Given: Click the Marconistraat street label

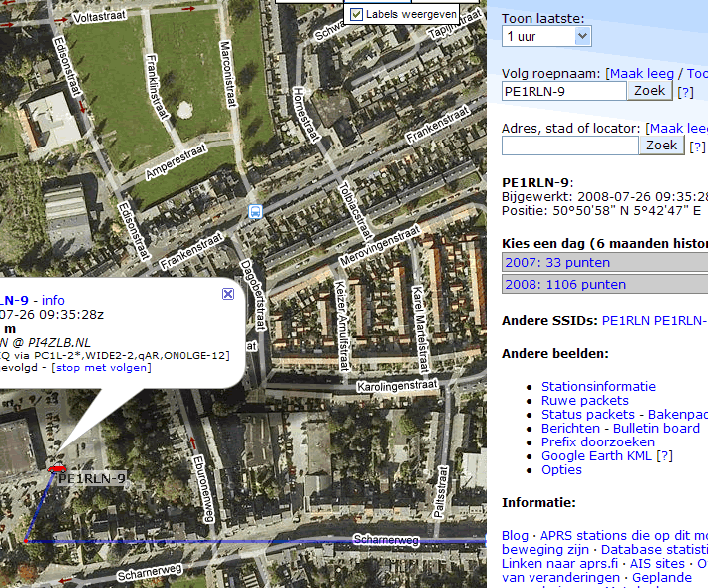Looking at the screenshot, I should point(228,75).
